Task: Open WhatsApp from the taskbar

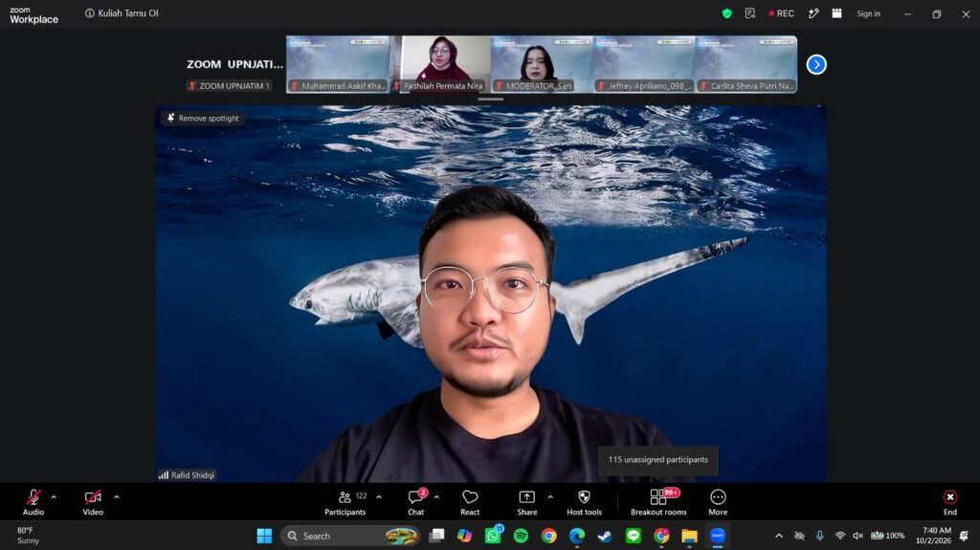Action: point(493,536)
